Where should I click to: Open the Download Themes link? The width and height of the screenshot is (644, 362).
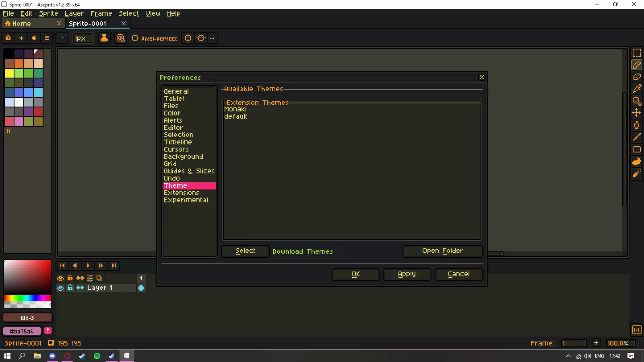pyautogui.click(x=302, y=251)
